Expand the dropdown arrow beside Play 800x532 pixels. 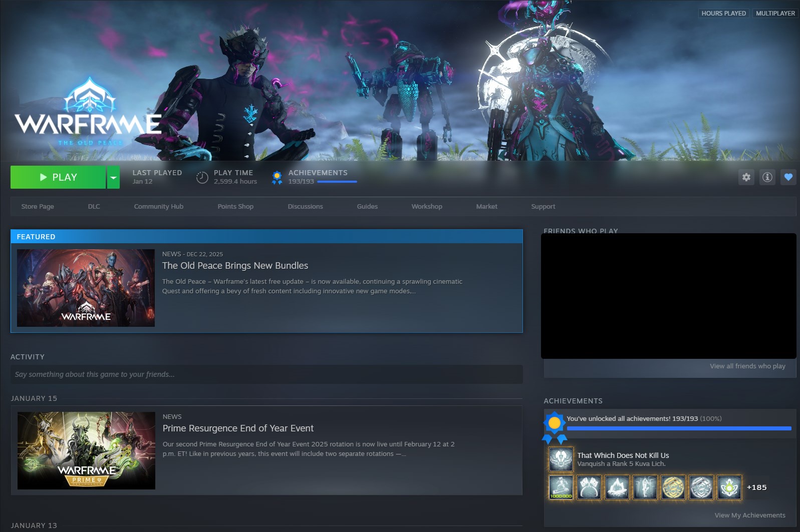(113, 177)
